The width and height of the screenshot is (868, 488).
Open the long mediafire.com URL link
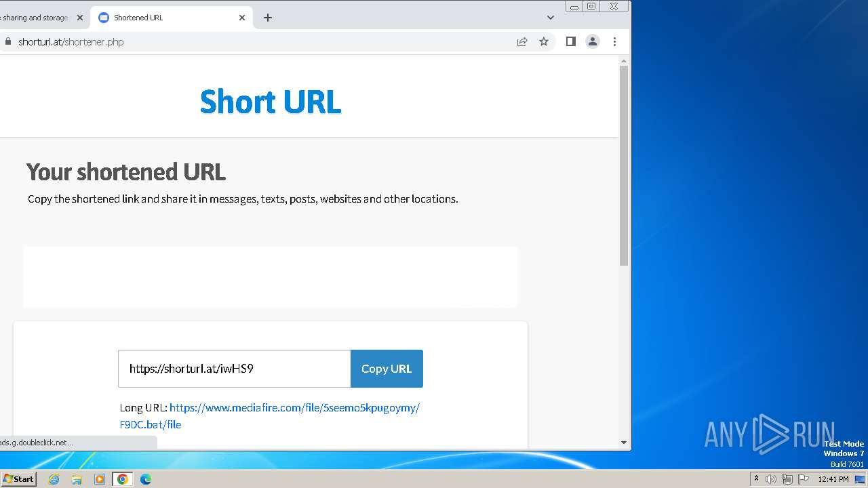(270, 416)
